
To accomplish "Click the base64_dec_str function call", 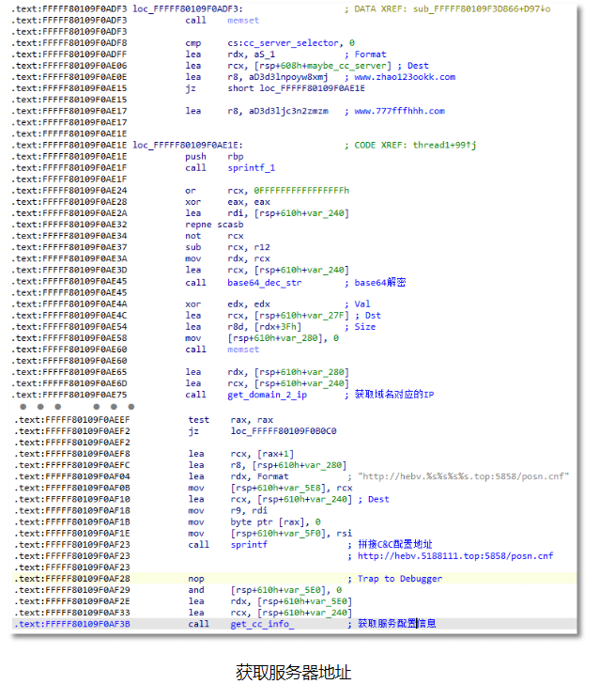I will click(264, 283).
